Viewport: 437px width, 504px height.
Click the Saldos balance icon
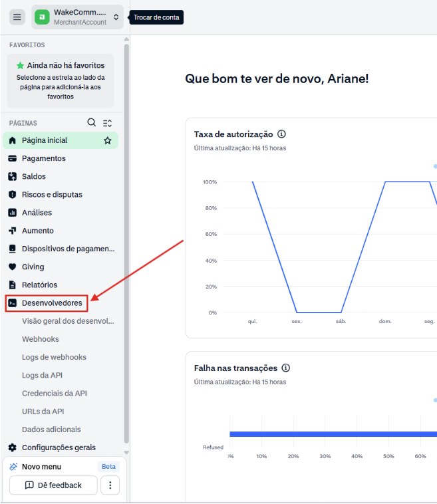12,176
